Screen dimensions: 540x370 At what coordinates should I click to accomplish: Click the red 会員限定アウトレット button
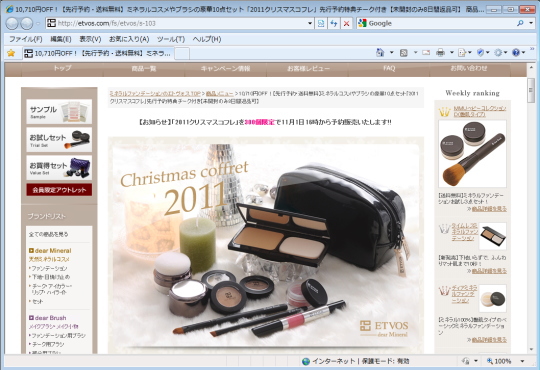59,190
